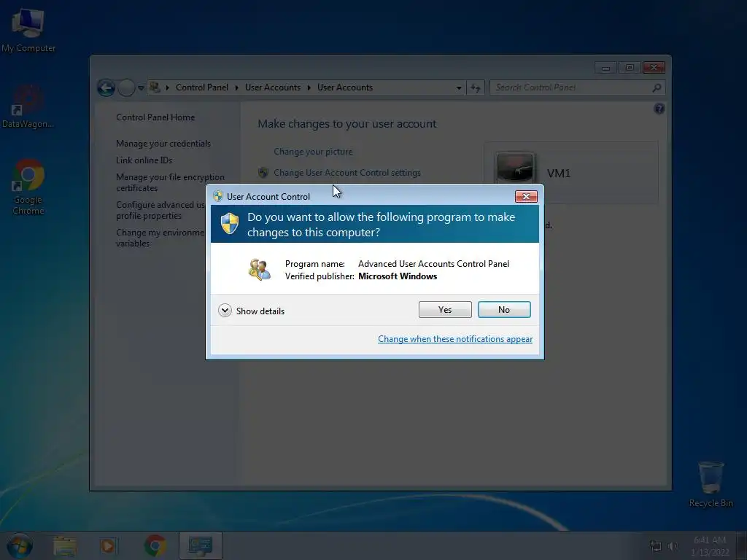The height and width of the screenshot is (560, 747).
Task: Expand Show details in the UAC dialog
Action: point(252,311)
